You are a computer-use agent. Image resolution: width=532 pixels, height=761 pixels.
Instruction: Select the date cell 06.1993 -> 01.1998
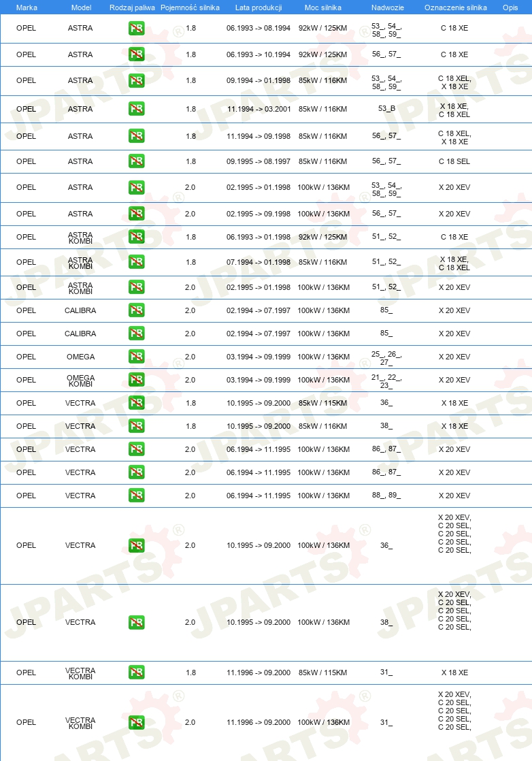pyautogui.click(x=259, y=238)
